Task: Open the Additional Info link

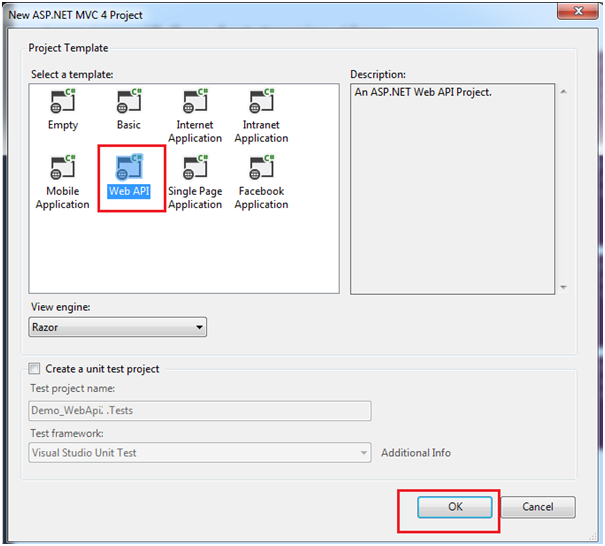Action: [x=416, y=453]
